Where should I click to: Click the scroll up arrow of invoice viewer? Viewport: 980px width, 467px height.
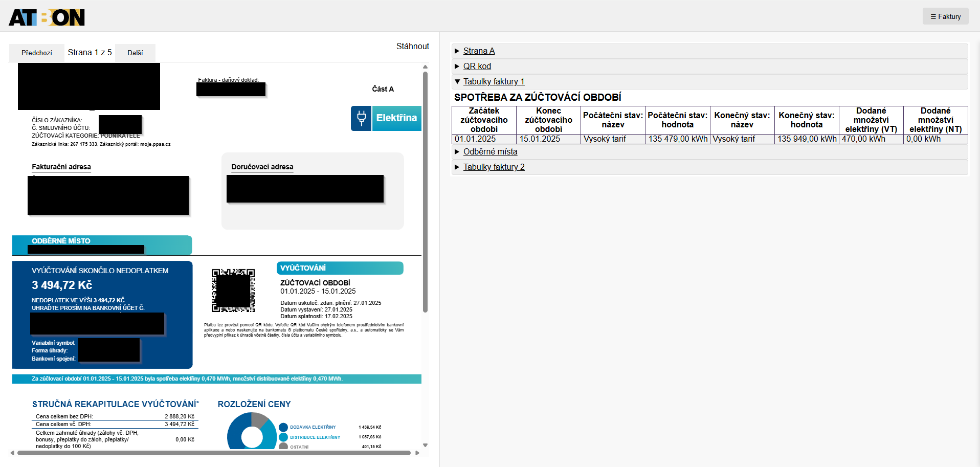pos(425,67)
